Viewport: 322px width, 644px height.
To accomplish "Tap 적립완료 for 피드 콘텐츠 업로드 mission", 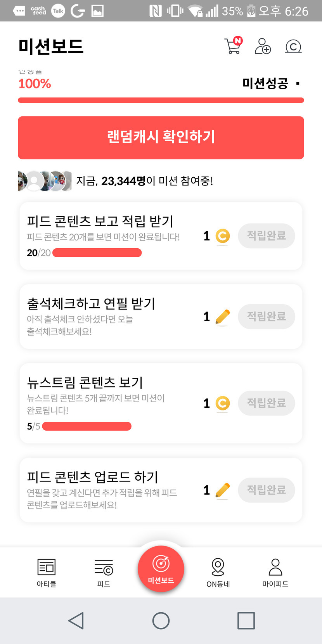I will pos(267,490).
